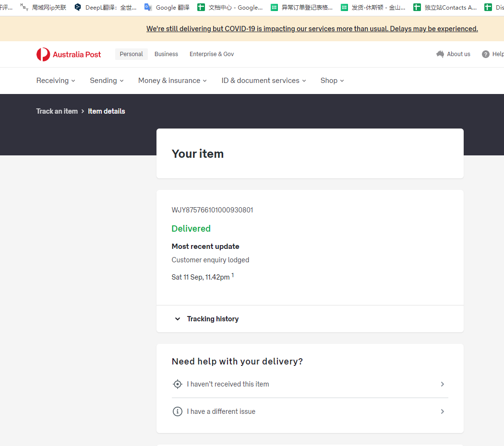Expand the Money & insurance menu
Viewport: 504px width, 446px height.
point(172,81)
